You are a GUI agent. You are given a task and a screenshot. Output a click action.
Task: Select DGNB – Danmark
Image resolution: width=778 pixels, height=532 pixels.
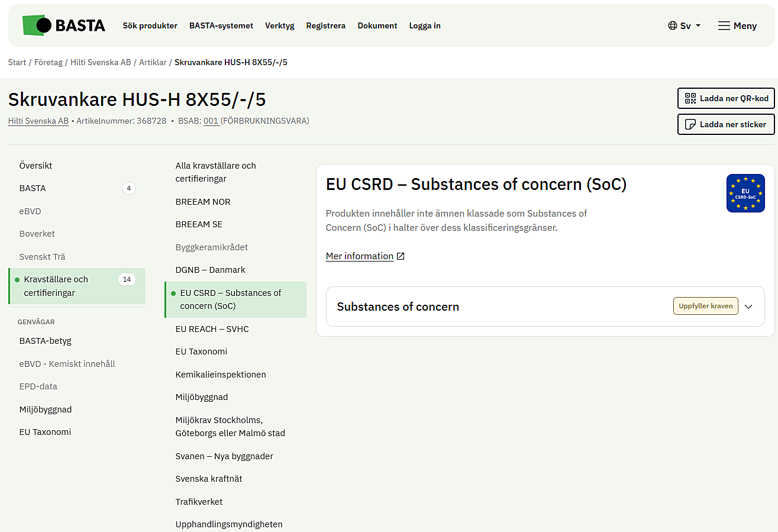coord(235,270)
